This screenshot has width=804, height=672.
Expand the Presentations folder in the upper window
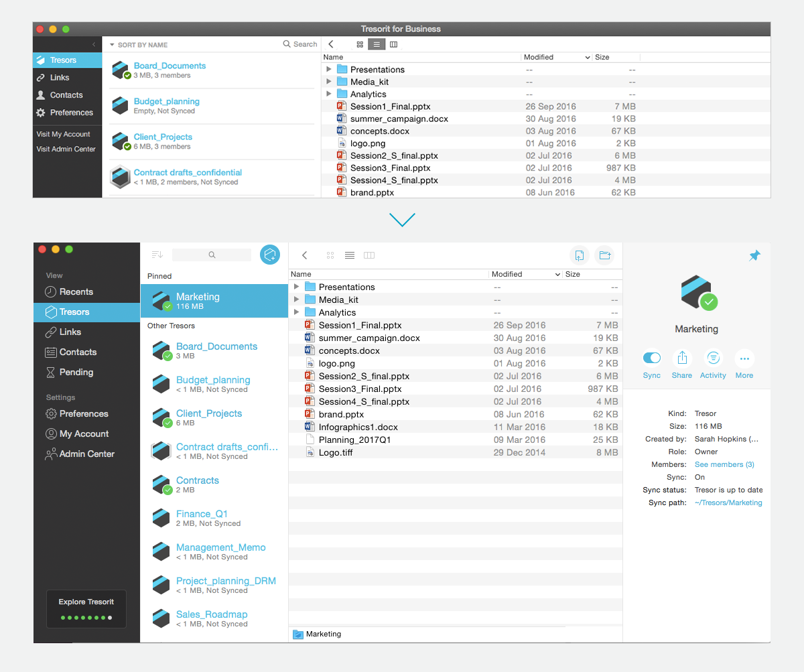point(329,70)
